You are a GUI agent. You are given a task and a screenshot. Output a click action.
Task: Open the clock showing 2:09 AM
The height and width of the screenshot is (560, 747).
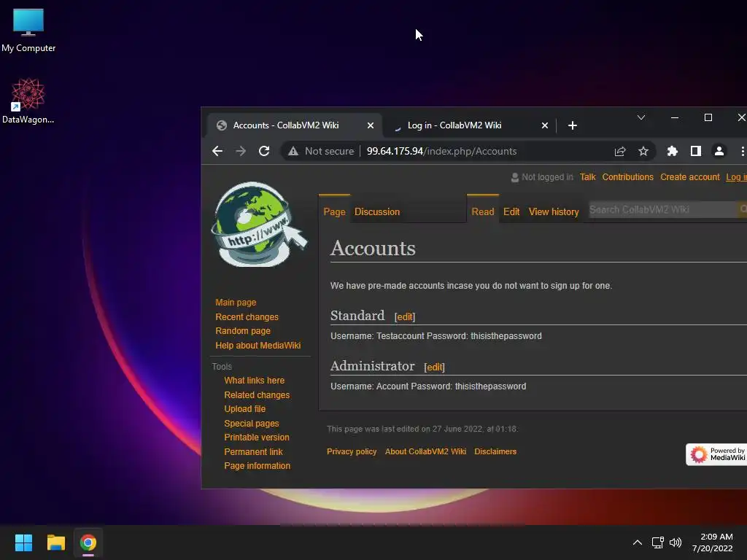[712, 542]
